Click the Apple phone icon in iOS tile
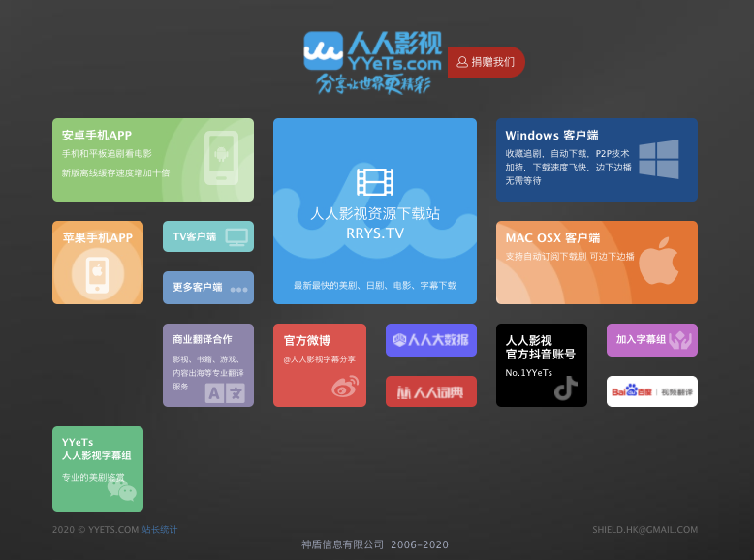This screenshot has height=560, width=754. pos(98,275)
